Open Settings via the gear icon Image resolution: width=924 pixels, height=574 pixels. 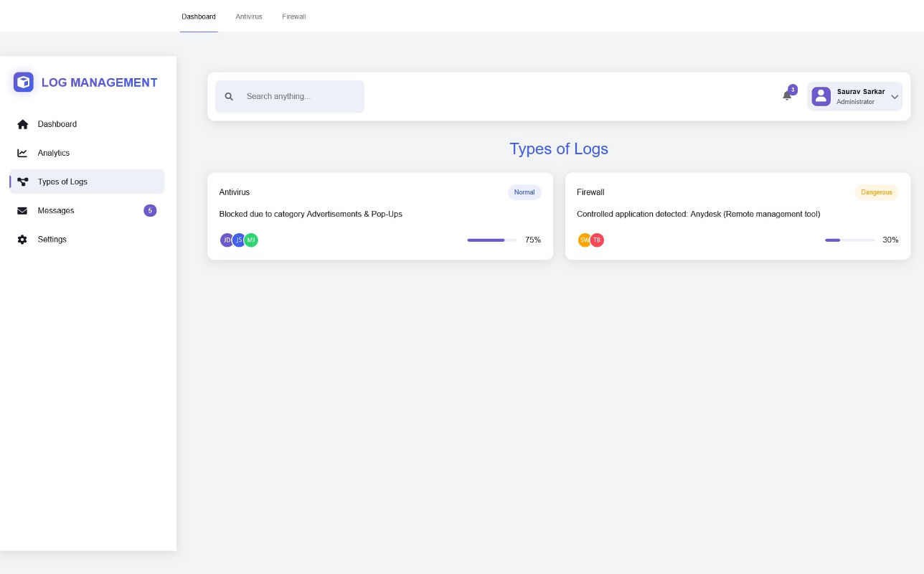(22, 240)
